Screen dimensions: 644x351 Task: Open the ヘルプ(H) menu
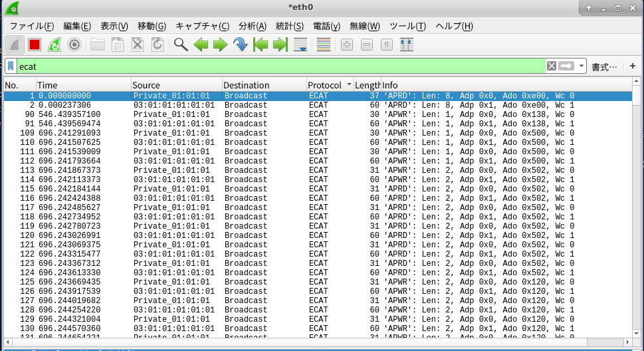[x=454, y=27]
